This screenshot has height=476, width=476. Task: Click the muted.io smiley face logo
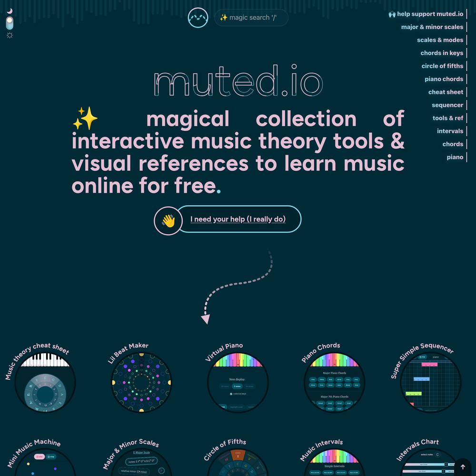[198, 18]
